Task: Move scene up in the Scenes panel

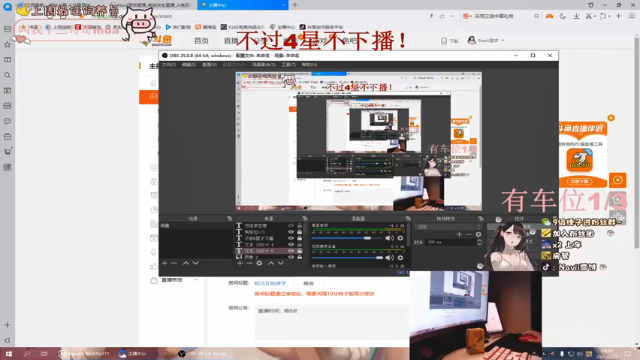Action: (186, 263)
